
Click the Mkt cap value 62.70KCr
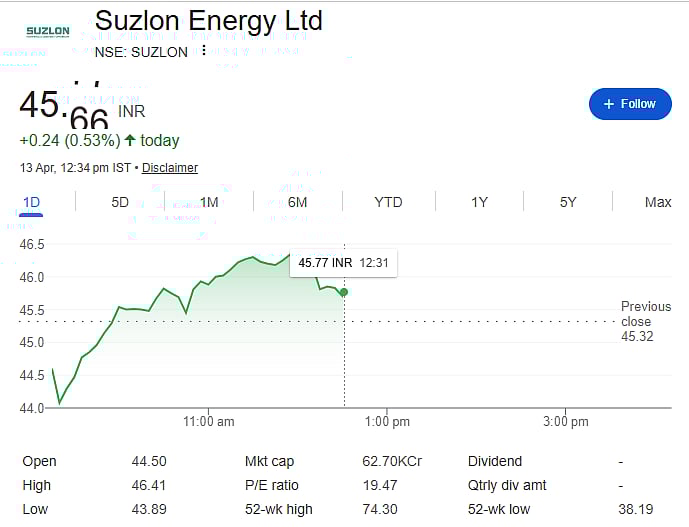[x=390, y=461]
